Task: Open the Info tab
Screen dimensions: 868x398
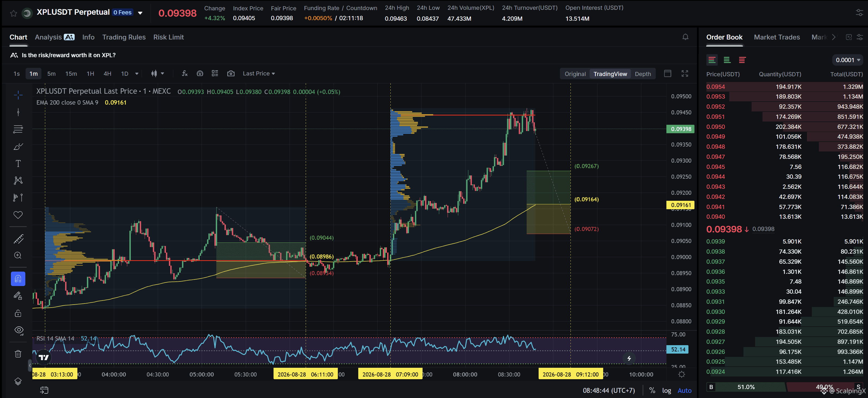Action: tap(88, 37)
